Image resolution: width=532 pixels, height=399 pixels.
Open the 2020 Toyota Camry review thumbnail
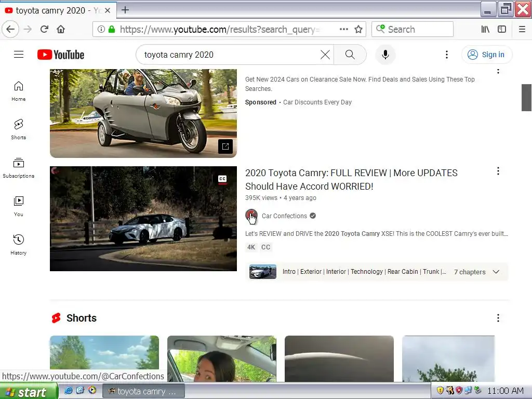coord(143,219)
